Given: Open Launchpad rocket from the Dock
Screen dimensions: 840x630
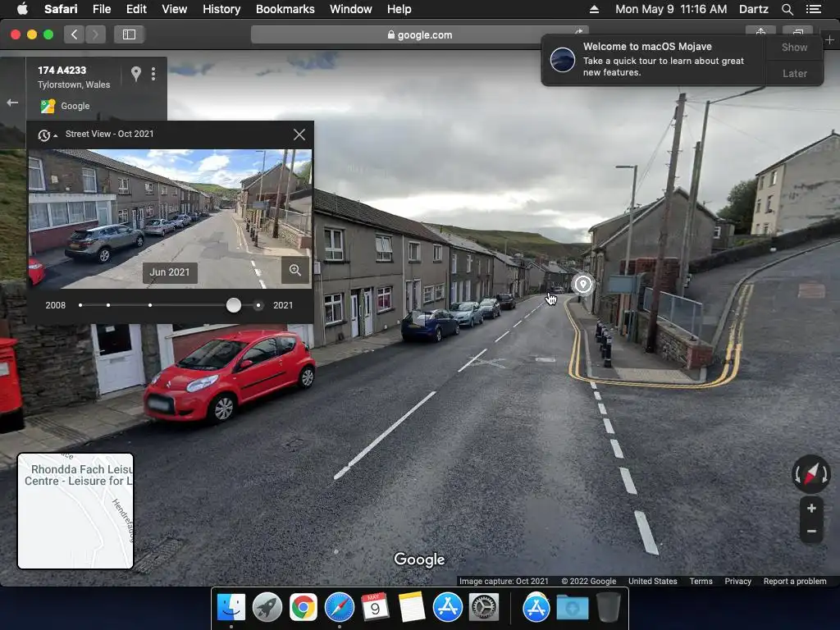Looking at the screenshot, I should click(x=267, y=608).
